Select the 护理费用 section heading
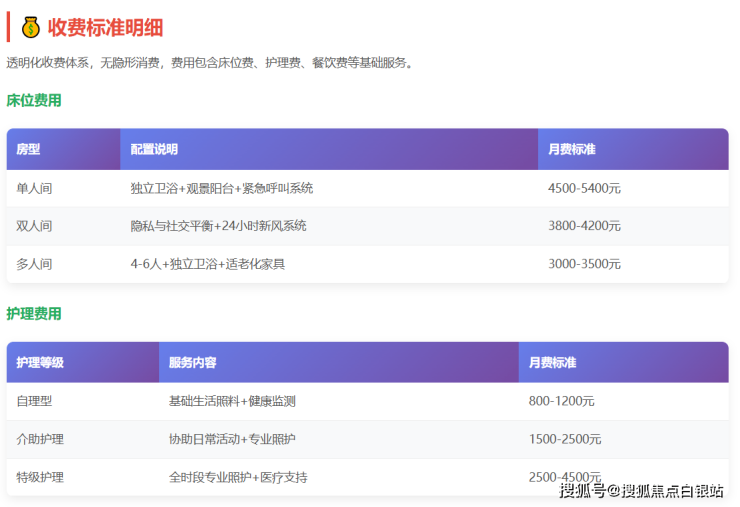Viewport: 740px width, 507px height. [34, 314]
